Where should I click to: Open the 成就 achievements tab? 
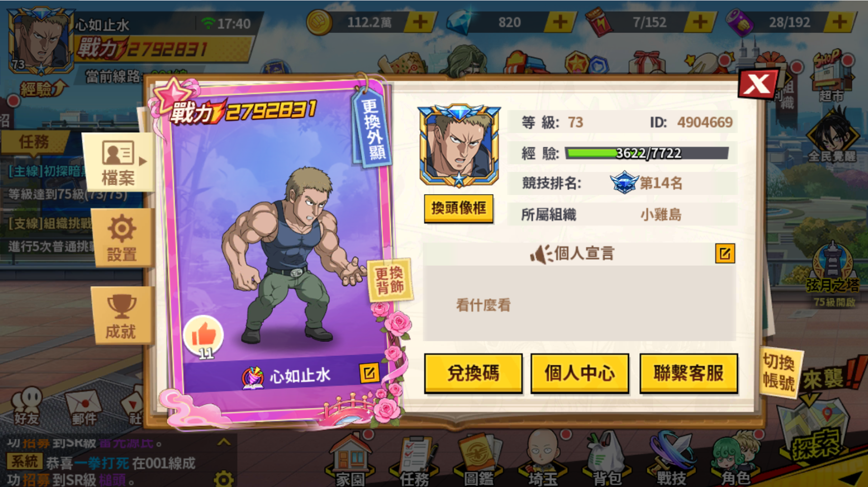(121, 316)
